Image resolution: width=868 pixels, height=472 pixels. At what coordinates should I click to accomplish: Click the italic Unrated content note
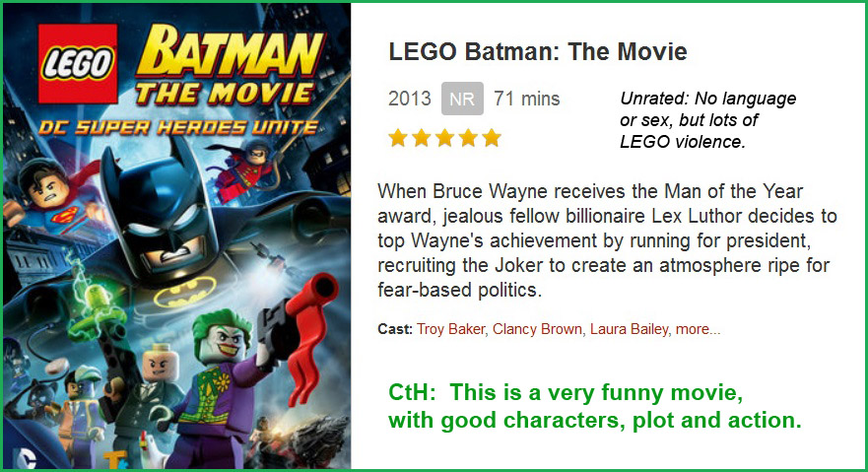point(707,120)
